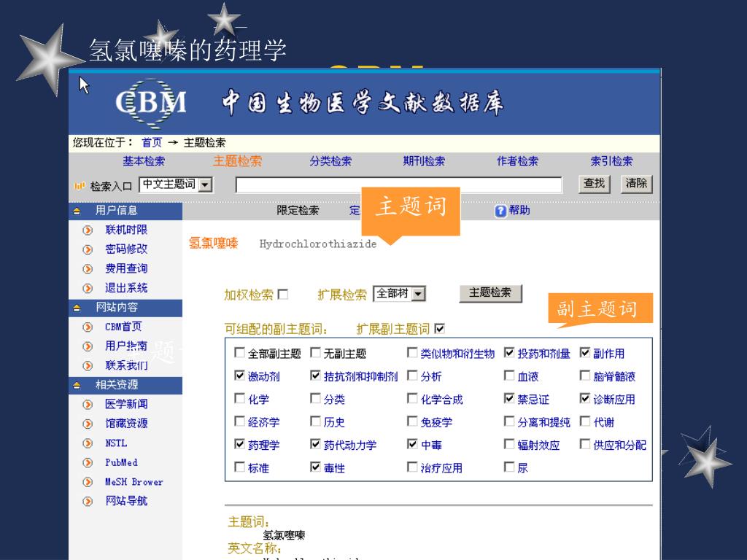Check the 尿 checkbox
Image resolution: width=747 pixels, height=560 pixels.
pos(509,467)
